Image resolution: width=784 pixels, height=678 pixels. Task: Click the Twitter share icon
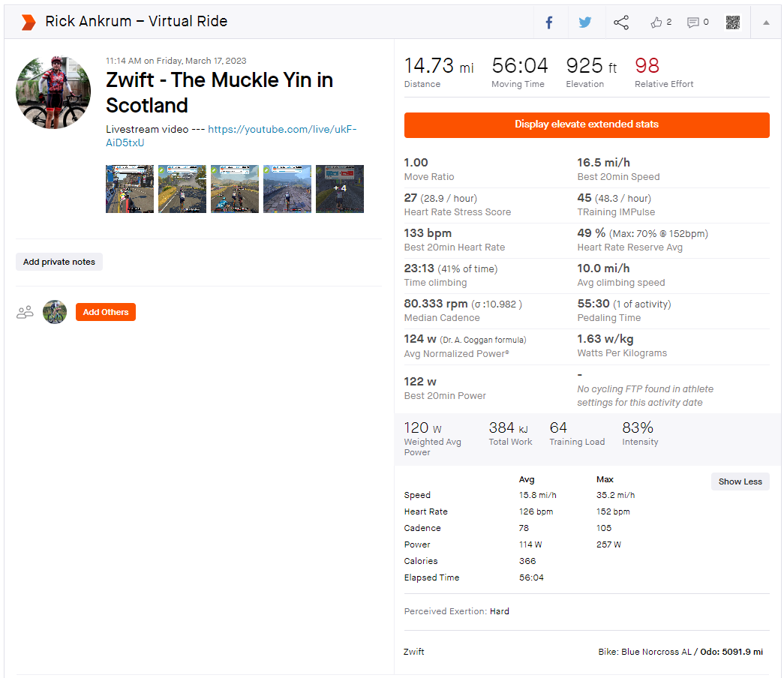(585, 22)
